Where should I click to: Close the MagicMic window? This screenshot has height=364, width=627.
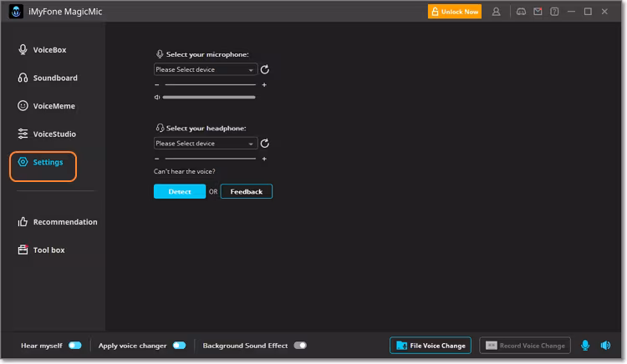tap(604, 12)
